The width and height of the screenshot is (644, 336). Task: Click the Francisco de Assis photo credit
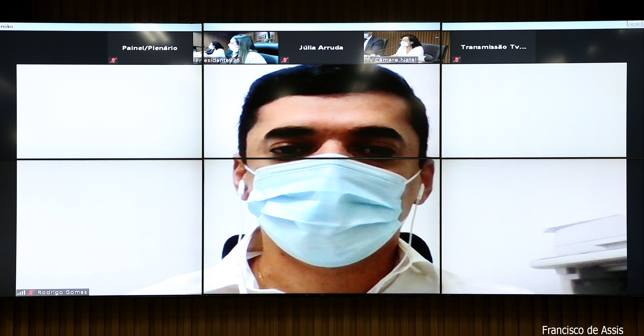pos(582,330)
